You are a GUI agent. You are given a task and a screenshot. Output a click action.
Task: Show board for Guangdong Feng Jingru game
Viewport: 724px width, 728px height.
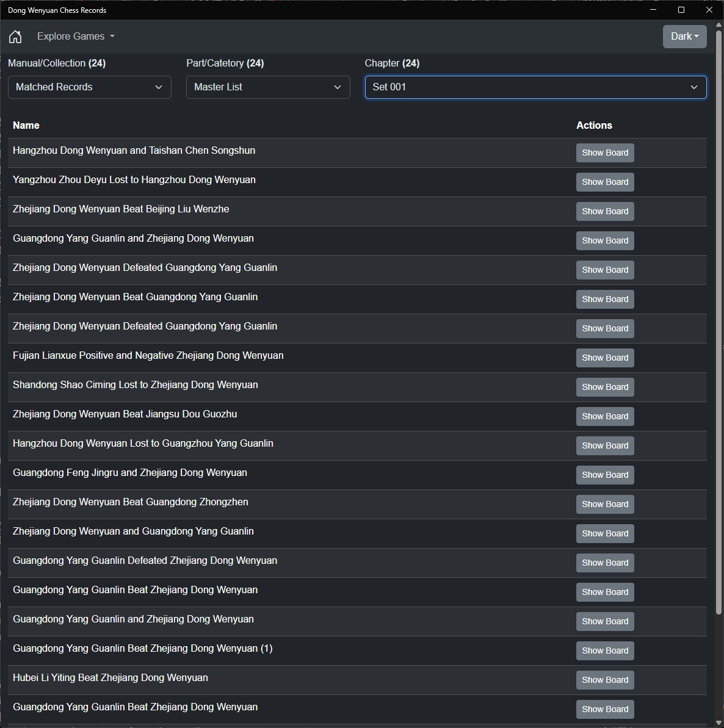604,475
